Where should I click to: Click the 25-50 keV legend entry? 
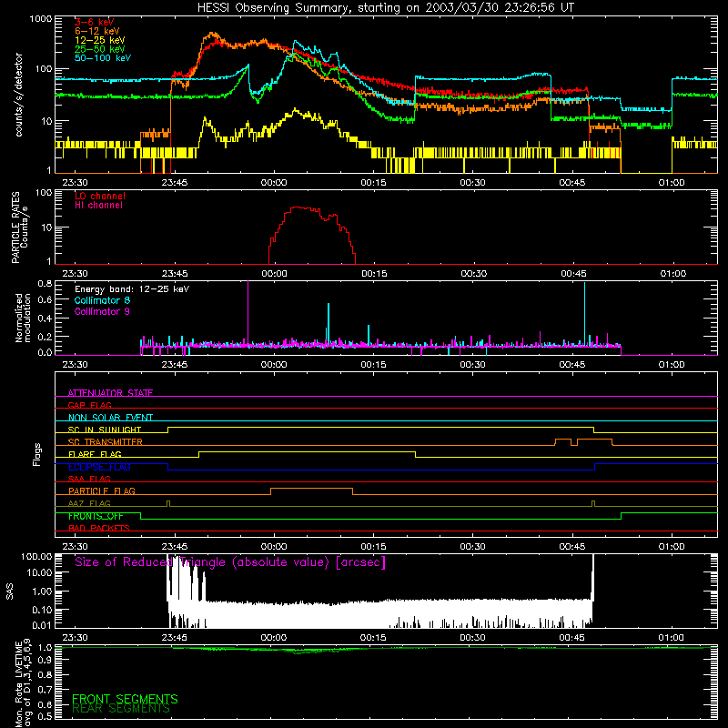click(100, 49)
